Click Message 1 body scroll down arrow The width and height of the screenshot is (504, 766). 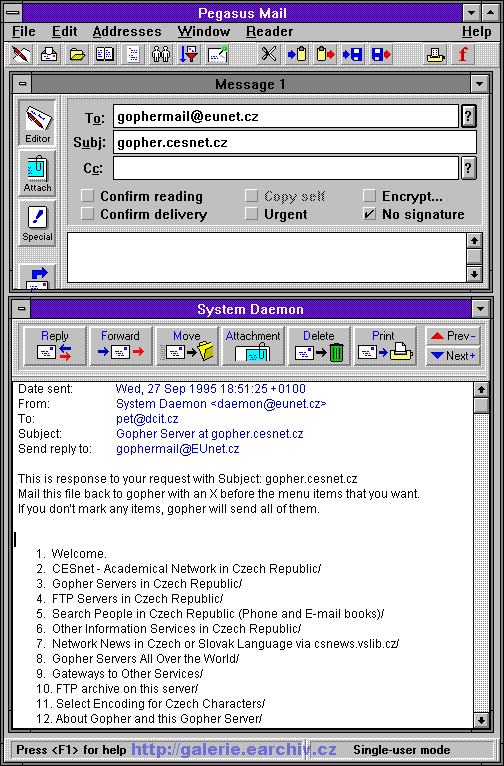[474, 274]
